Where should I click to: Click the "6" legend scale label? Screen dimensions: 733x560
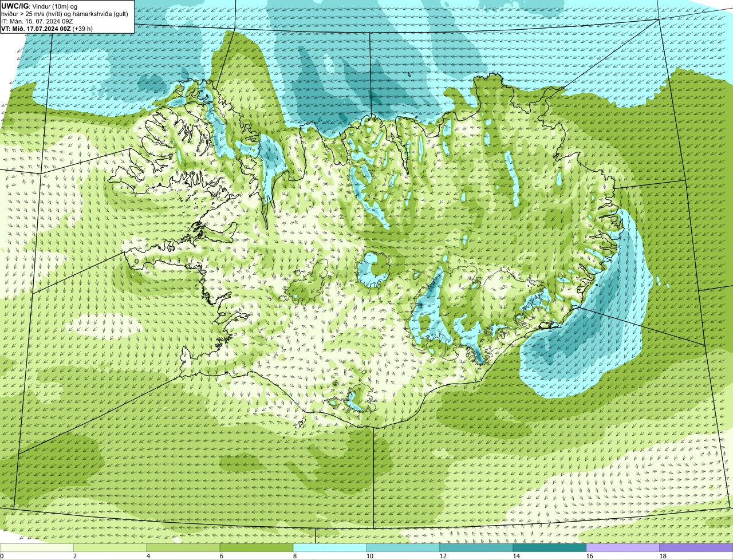tap(222, 556)
